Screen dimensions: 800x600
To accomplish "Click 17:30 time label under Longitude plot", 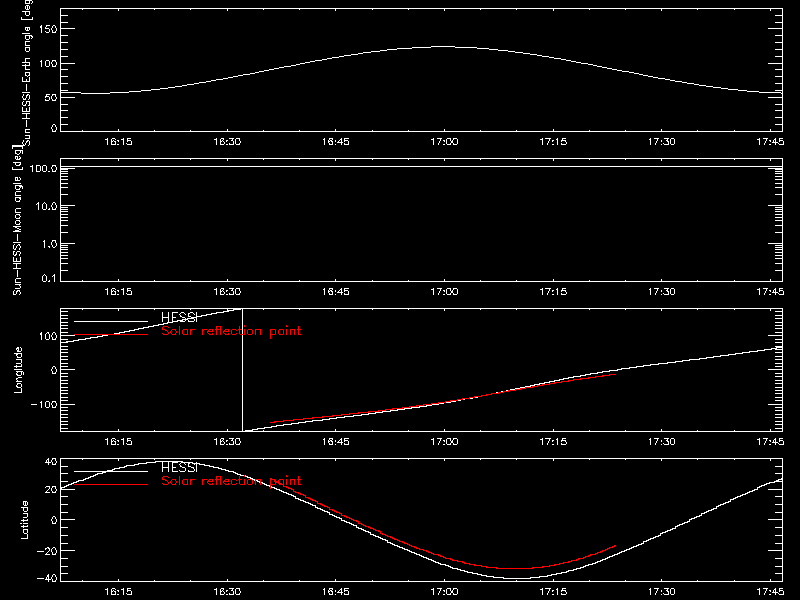I will pos(662,441).
